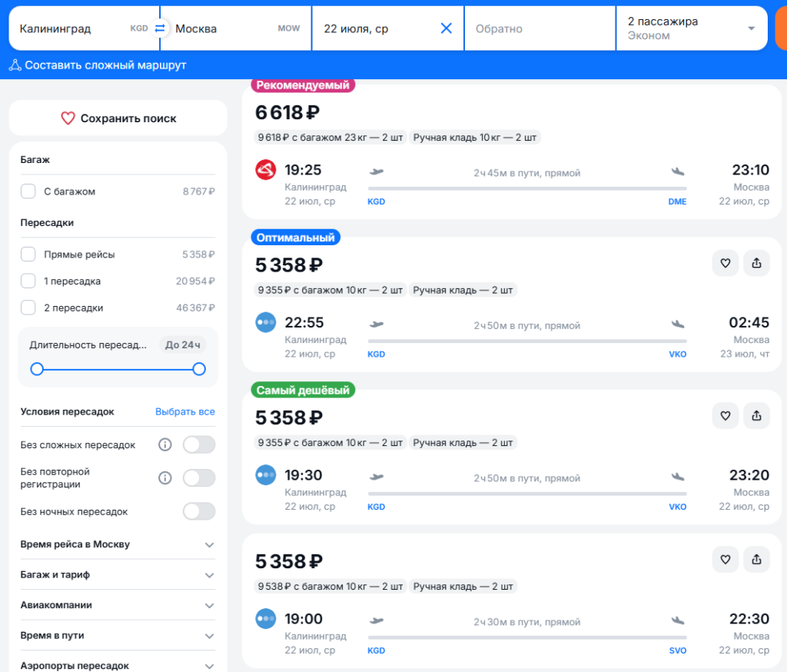The height and width of the screenshot is (672, 787).
Task: Click the right handle of transfer duration slider
Action: click(199, 369)
